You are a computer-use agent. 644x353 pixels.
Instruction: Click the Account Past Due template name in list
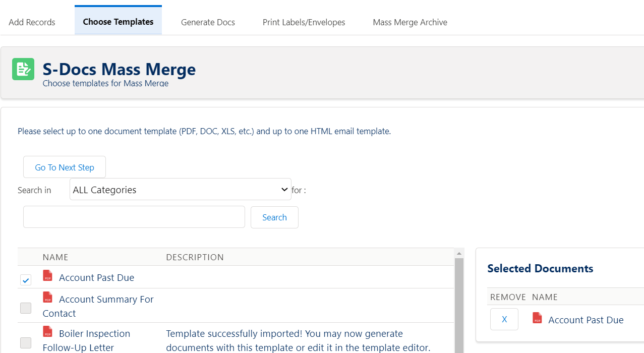click(97, 277)
